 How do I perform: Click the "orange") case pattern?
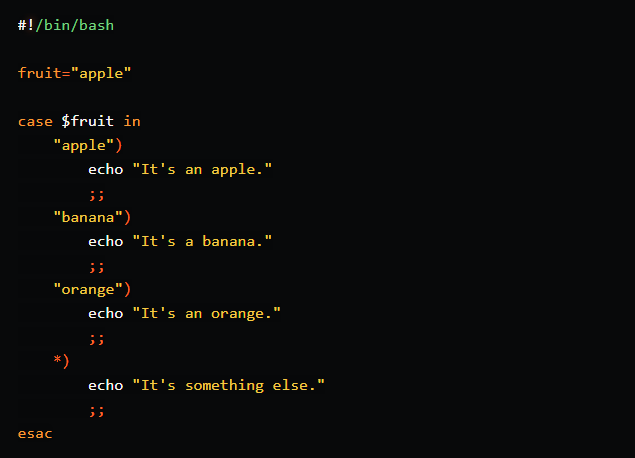(92, 290)
